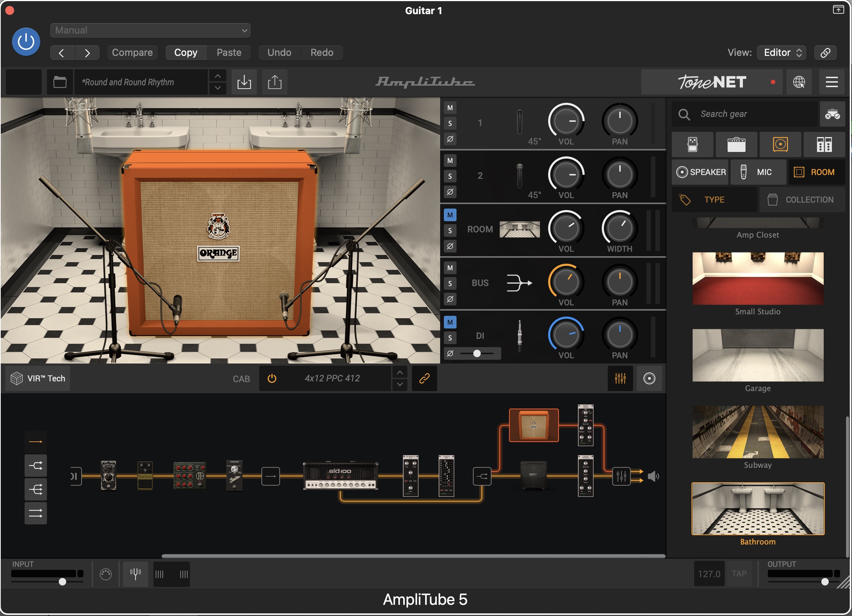Toggle the cab link chain icon

pos(424,378)
